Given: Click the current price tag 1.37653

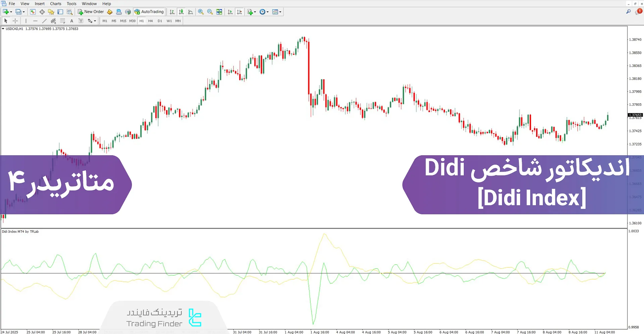Looking at the screenshot, I should click(x=635, y=115).
